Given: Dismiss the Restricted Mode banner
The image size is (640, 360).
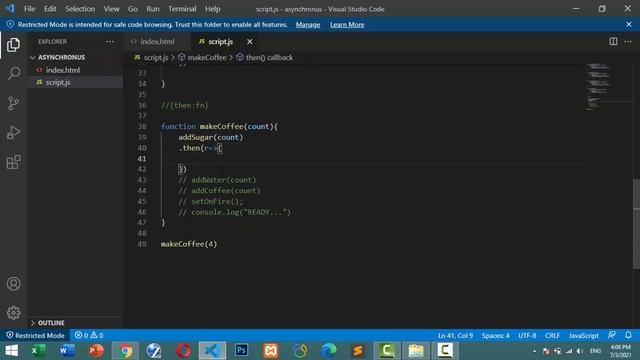Looking at the screenshot, I should (629, 24).
